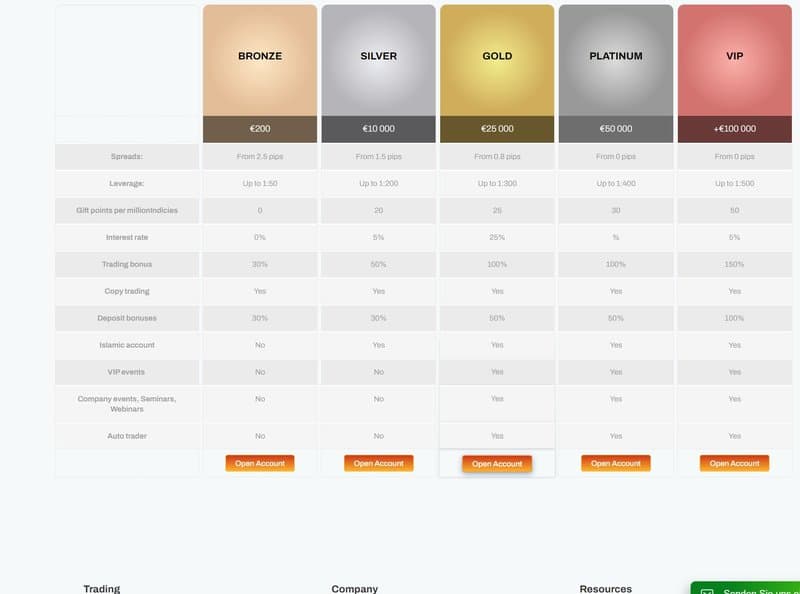Click the Up to 1:500 leverage value
The image size is (800, 594).
tap(734, 184)
